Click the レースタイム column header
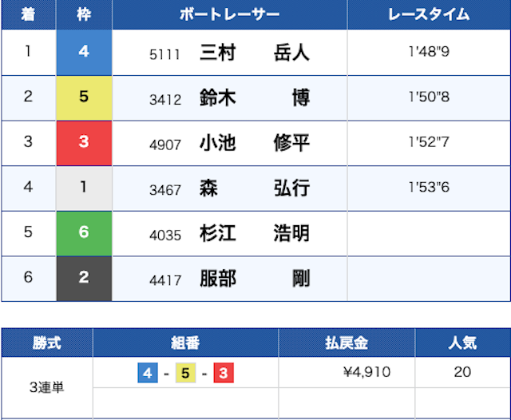Screen dimensions: 511x420 point(429,15)
